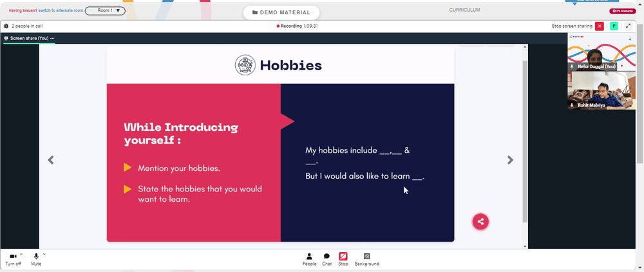Image resolution: width=644 pixels, height=272 pixels.
Task: Click red X to stop screen sharing
Action: 599,26
